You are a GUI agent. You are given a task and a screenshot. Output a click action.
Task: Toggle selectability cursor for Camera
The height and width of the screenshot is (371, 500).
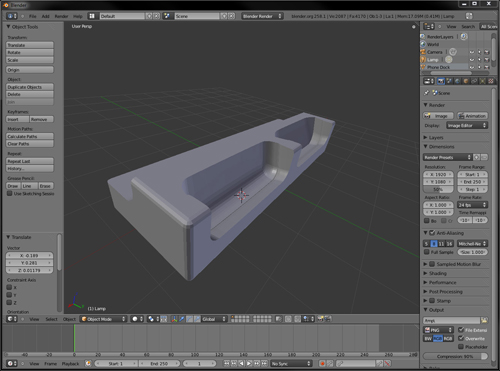click(479, 52)
